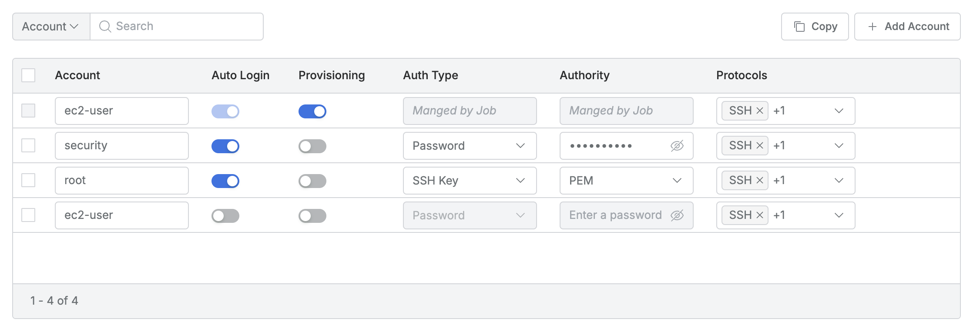Click the search magnifier icon

tap(105, 27)
